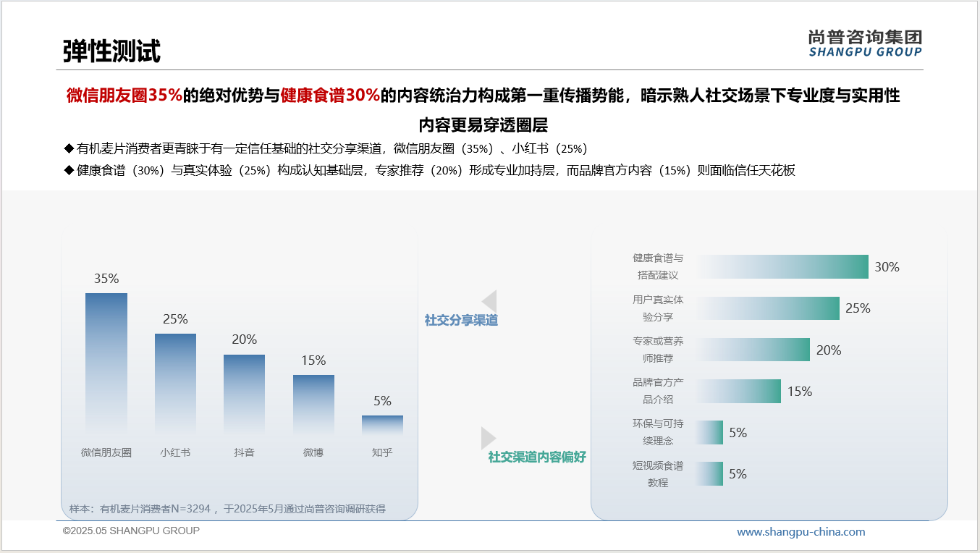
Task: Click the gray left-pointing arrow above 社交分享渠道
Action: 489,301
